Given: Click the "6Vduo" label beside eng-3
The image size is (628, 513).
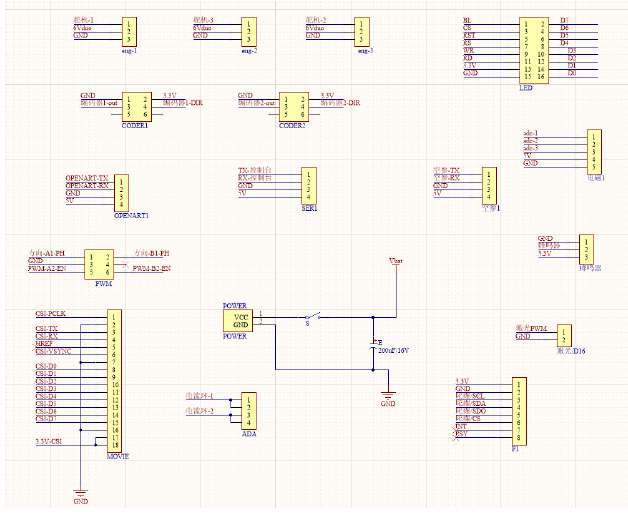Looking at the screenshot, I should pos(315,28).
